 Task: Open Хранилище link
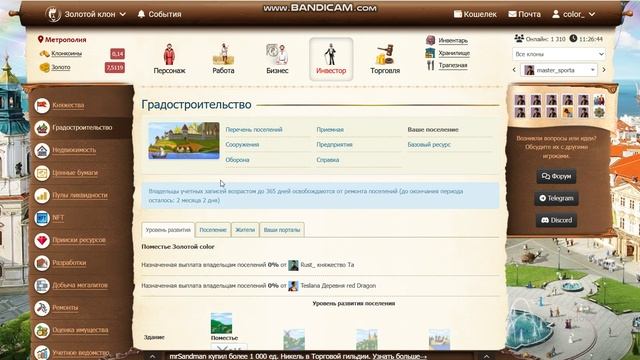tap(454, 53)
